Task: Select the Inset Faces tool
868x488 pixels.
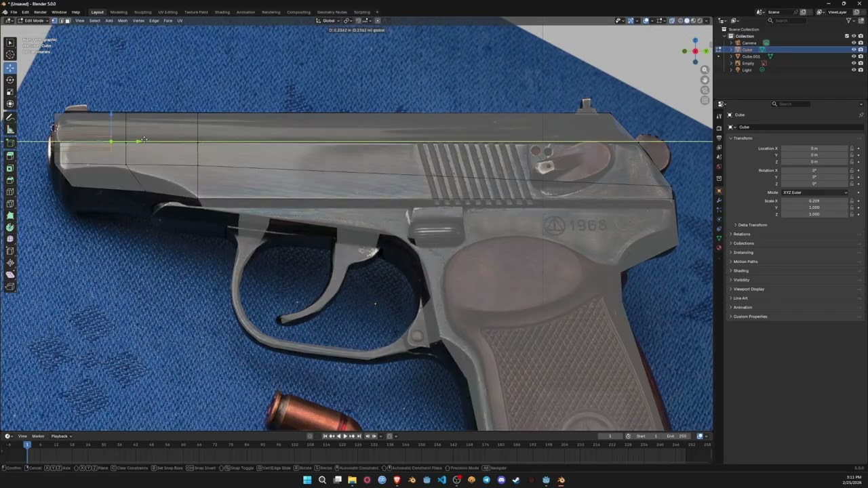Action: click(x=10, y=168)
